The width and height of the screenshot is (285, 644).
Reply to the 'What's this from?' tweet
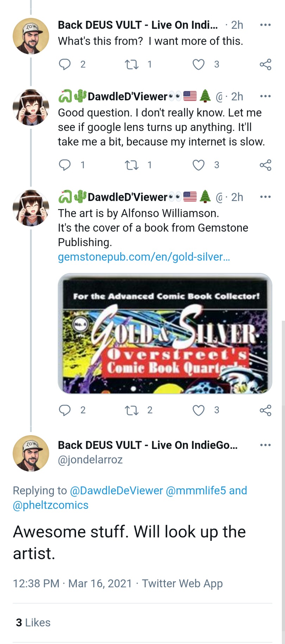click(x=65, y=64)
